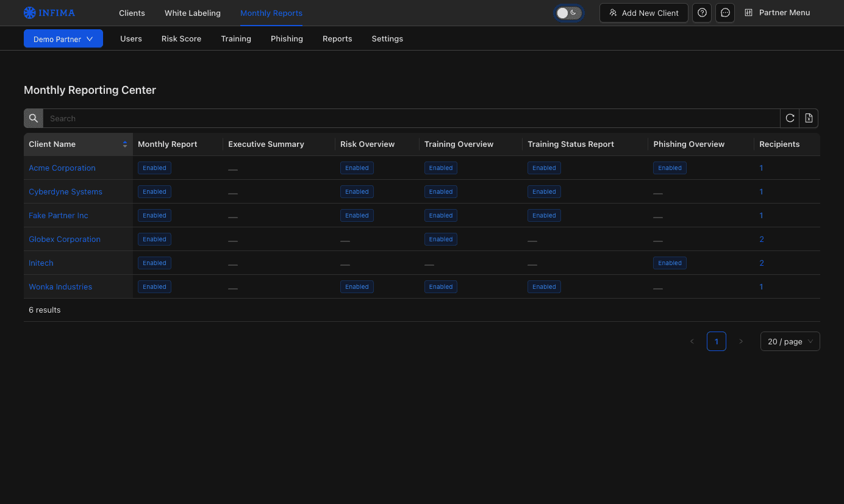The height and width of the screenshot is (504, 844).
Task: Go to Settings section
Action: click(387, 38)
